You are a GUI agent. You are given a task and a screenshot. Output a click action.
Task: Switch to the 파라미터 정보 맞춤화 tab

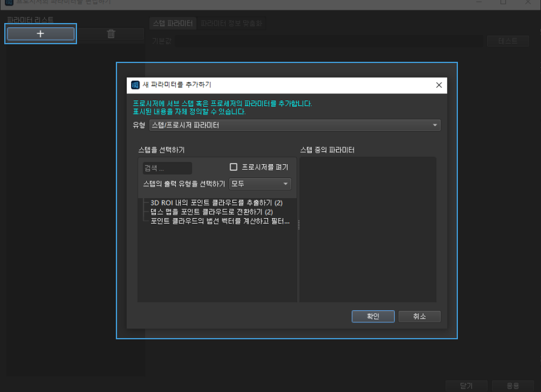pos(232,23)
